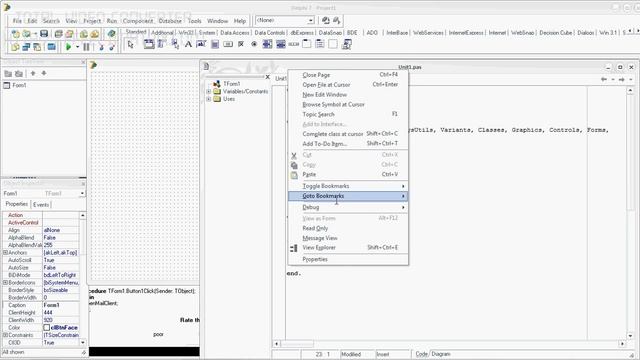Select the Button component icon
The height and width of the screenshot is (360, 640).
[x=228, y=44]
